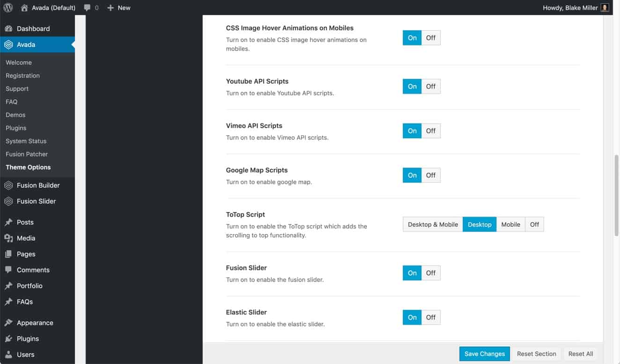Image resolution: width=620 pixels, height=364 pixels.
Task: Click the Save Changes button
Action: [x=484, y=354]
